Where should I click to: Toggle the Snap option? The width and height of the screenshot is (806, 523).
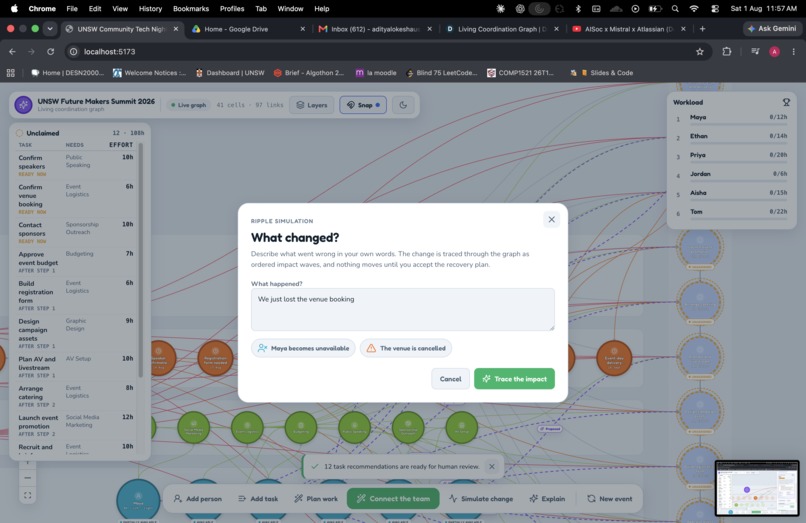(x=363, y=105)
